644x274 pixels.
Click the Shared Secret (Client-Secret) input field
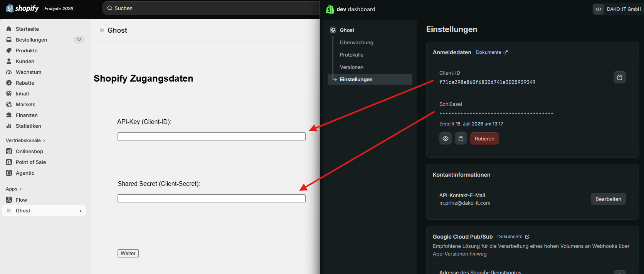point(212,198)
